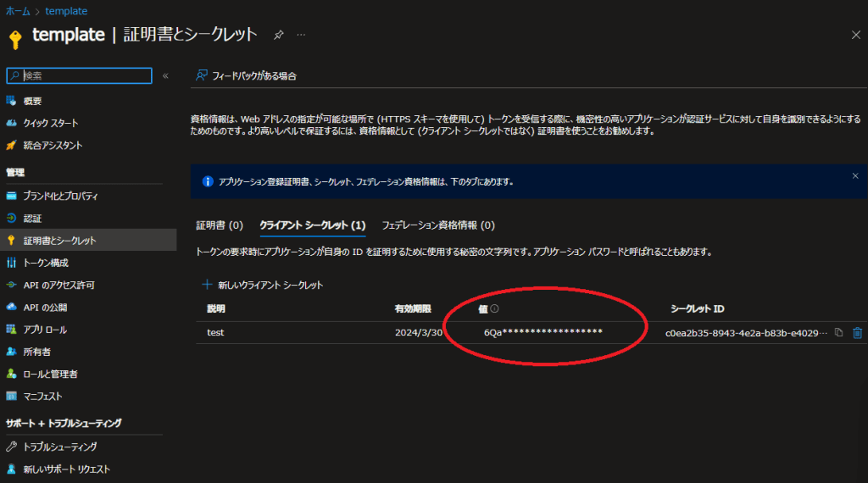Go to ブランド化とプロパティ

(x=59, y=196)
